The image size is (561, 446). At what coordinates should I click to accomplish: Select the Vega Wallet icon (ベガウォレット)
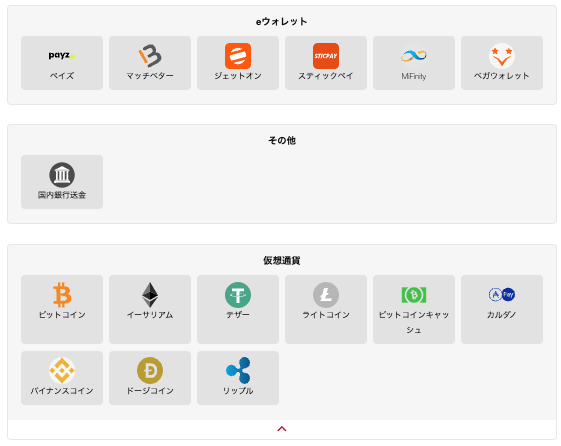[502, 56]
